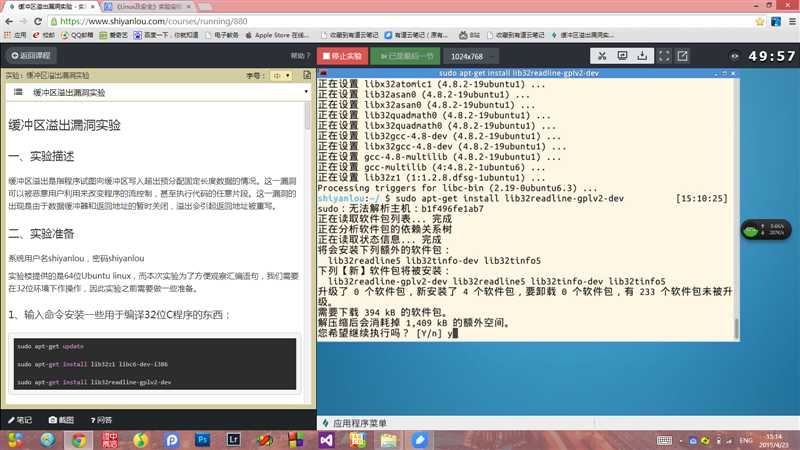Open Chrome from the taskbar
This screenshot has height=450, width=800.
79,440
